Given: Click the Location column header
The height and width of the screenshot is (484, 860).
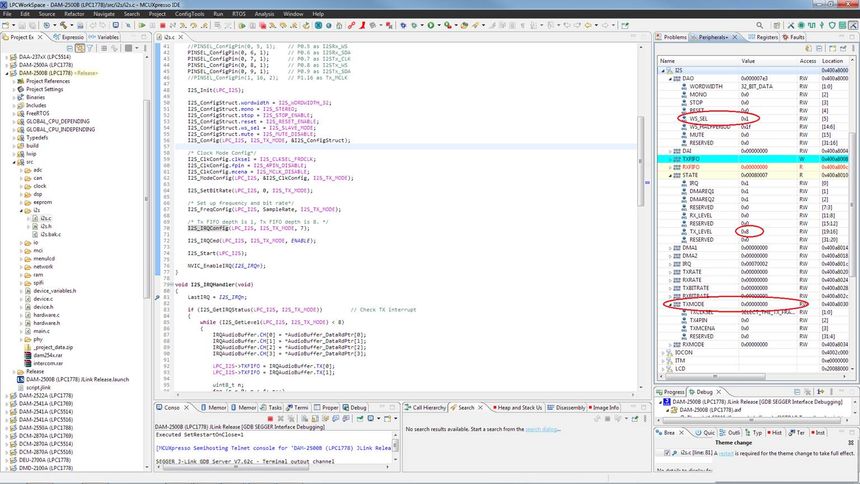Looking at the screenshot, I should coord(834,61).
